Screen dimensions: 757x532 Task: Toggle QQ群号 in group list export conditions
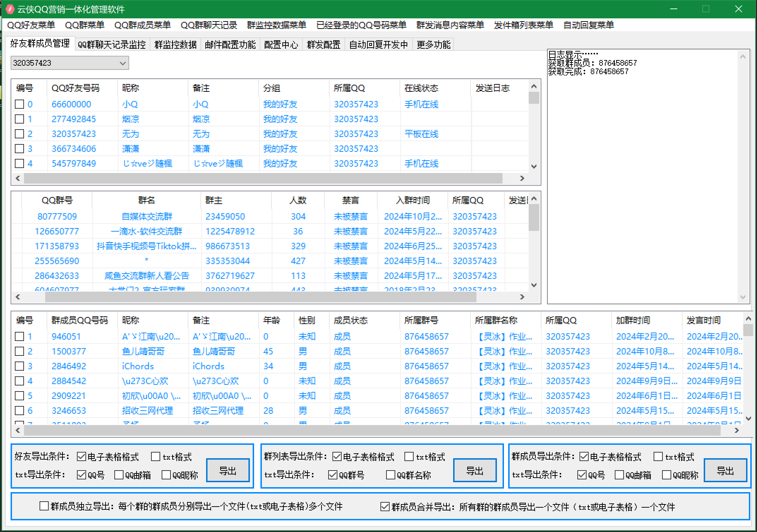click(332, 475)
